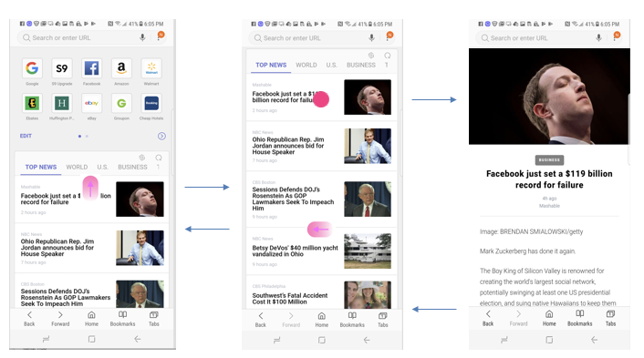Image resolution: width=644 pixels, height=358 pixels.
Task: Tap BUSINESS category tag in right phone article
Action: (x=549, y=160)
